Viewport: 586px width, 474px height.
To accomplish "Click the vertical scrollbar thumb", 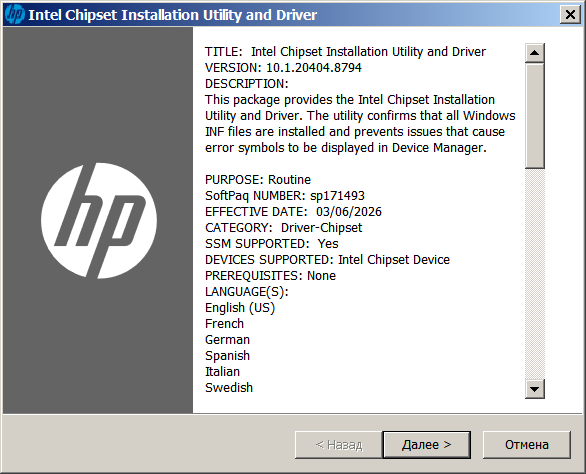I will coord(534,116).
